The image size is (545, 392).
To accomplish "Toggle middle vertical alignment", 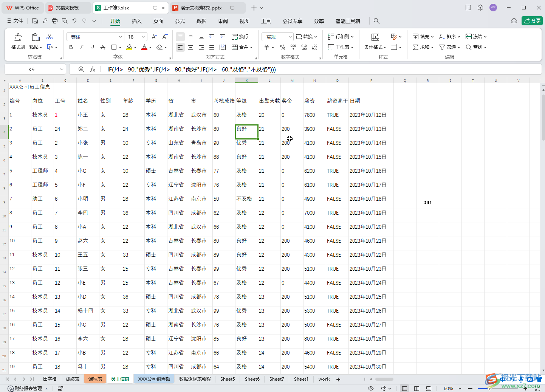I will click(x=191, y=37).
